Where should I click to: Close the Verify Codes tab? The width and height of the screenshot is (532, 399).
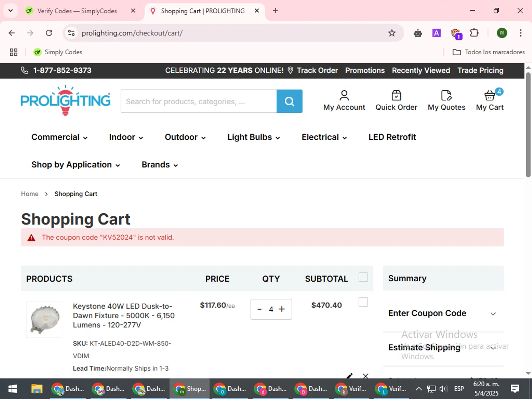click(x=133, y=11)
